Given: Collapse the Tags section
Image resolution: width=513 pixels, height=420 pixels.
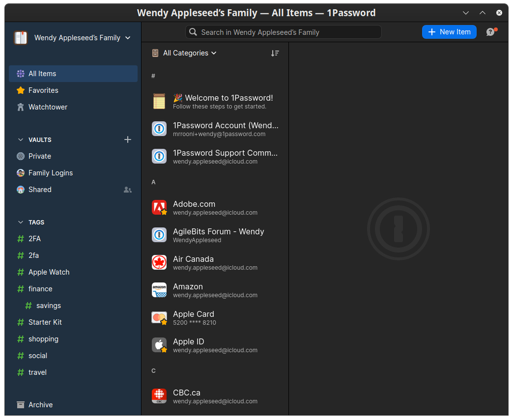Looking at the screenshot, I should point(21,222).
